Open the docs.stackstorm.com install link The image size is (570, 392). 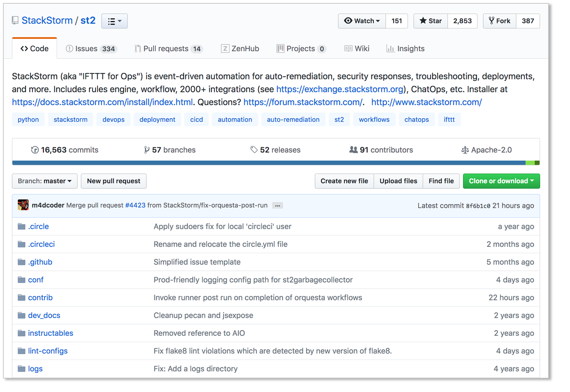(x=102, y=102)
